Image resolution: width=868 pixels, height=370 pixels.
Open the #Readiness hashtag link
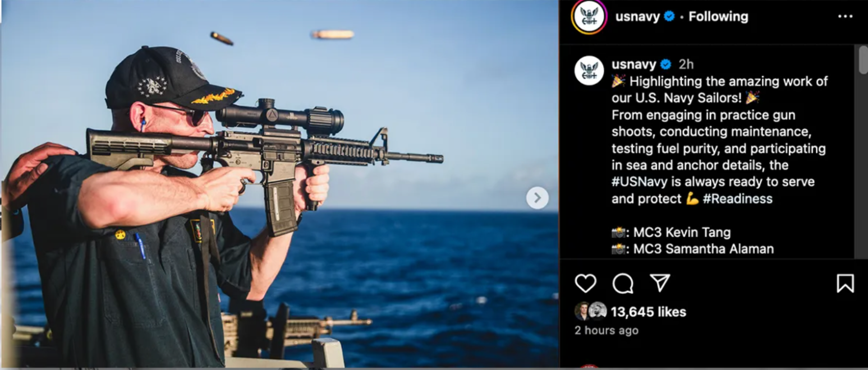[x=737, y=199]
